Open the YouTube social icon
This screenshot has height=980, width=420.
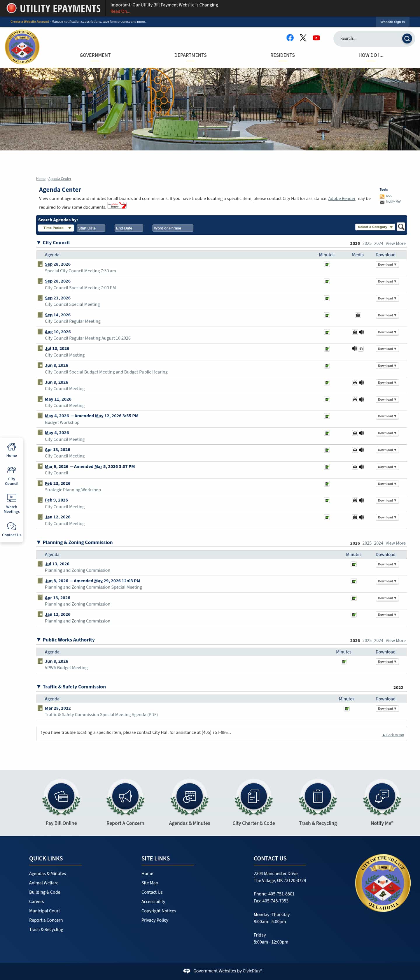coord(316,38)
